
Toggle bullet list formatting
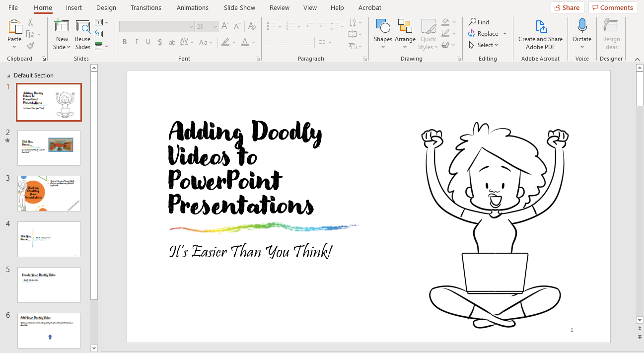tap(271, 26)
